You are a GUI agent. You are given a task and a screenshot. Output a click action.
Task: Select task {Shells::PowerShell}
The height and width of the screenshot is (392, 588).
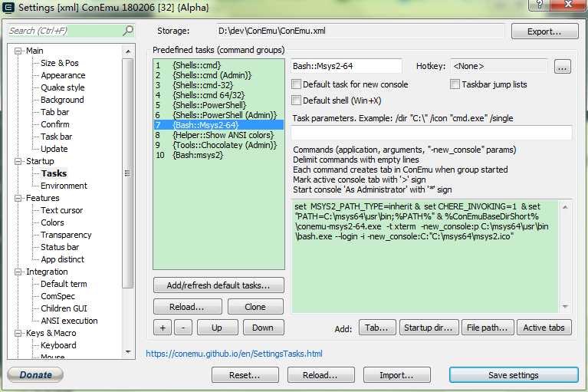tap(218, 105)
